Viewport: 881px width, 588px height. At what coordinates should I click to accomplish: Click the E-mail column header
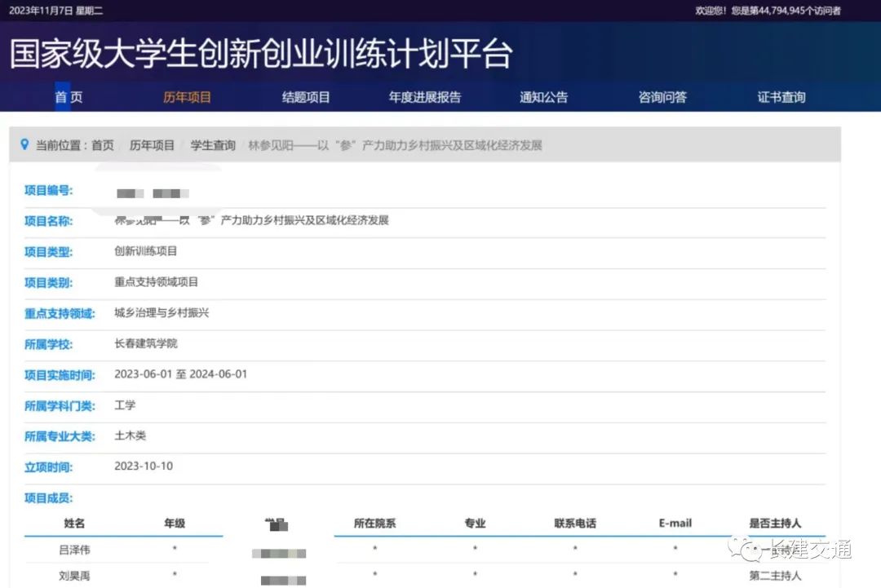pyautogui.click(x=675, y=523)
